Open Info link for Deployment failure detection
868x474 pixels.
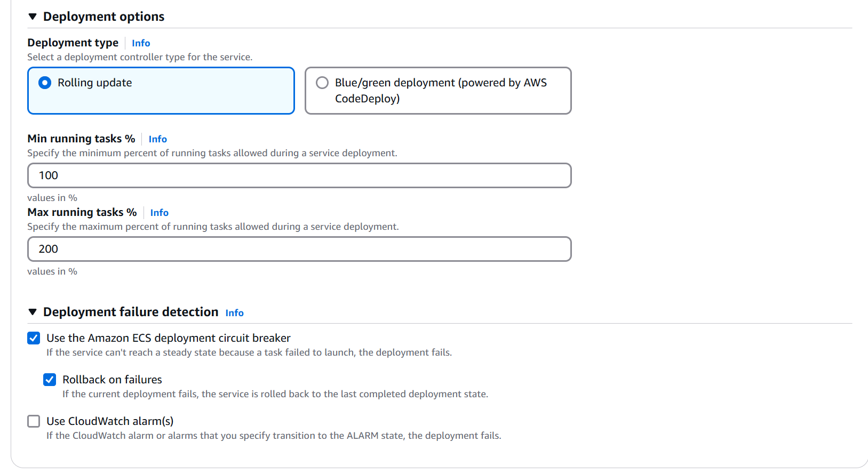click(234, 313)
